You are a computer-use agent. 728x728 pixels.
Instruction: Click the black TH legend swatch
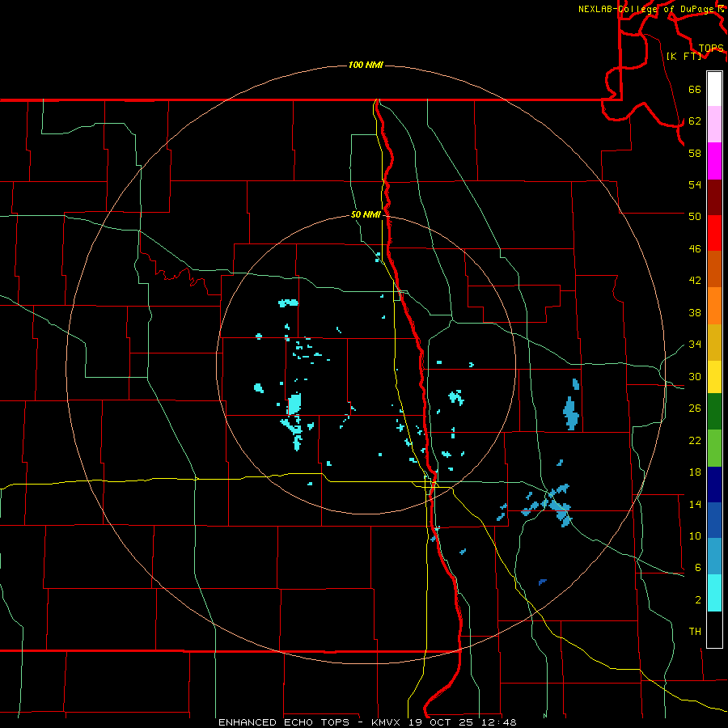[x=714, y=629]
